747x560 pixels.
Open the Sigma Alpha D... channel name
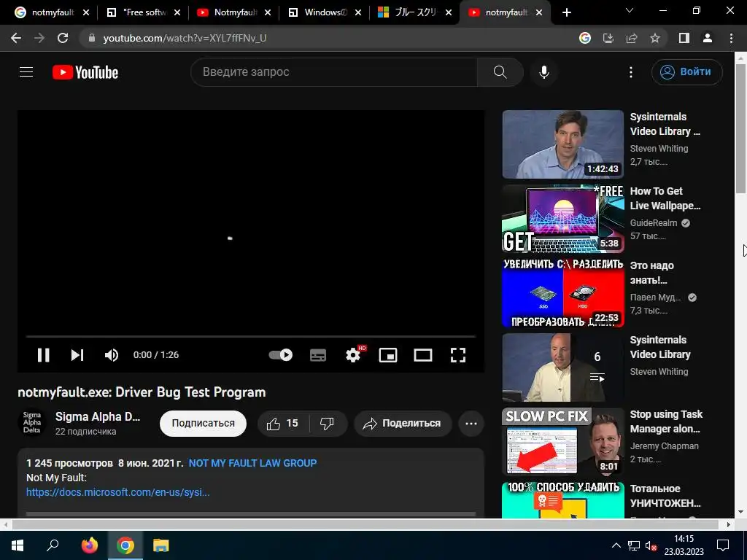[98, 416]
